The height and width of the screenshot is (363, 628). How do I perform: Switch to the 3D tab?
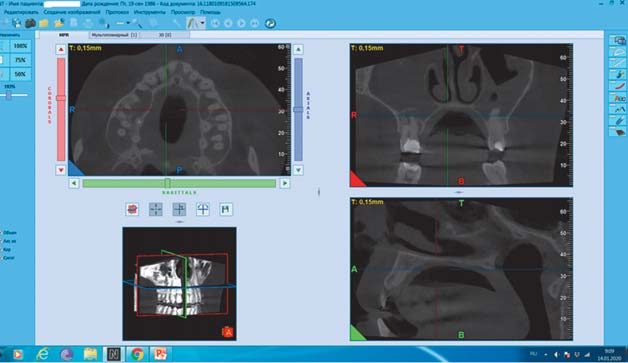(x=165, y=35)
